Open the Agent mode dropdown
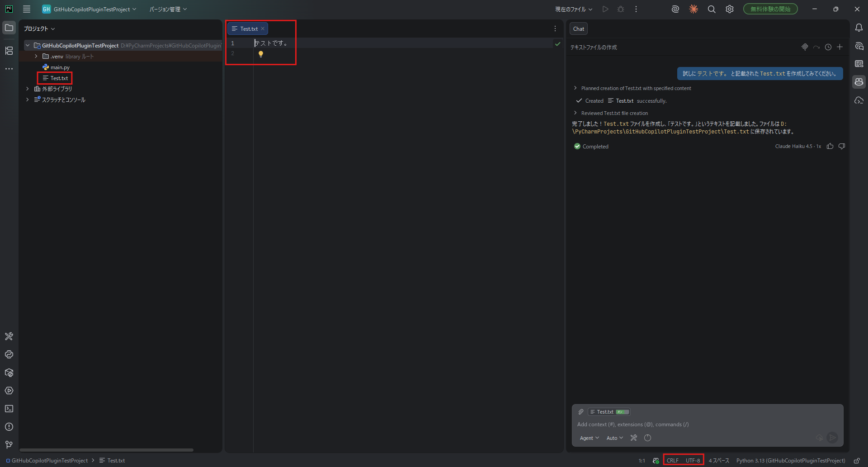Screen dimensions: 868x467 (589, 438)
